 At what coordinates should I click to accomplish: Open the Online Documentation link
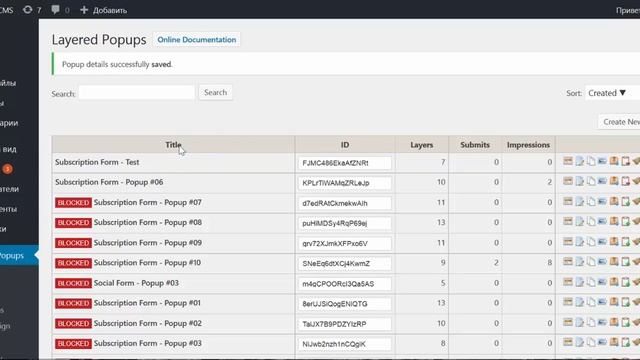(197, 40)
